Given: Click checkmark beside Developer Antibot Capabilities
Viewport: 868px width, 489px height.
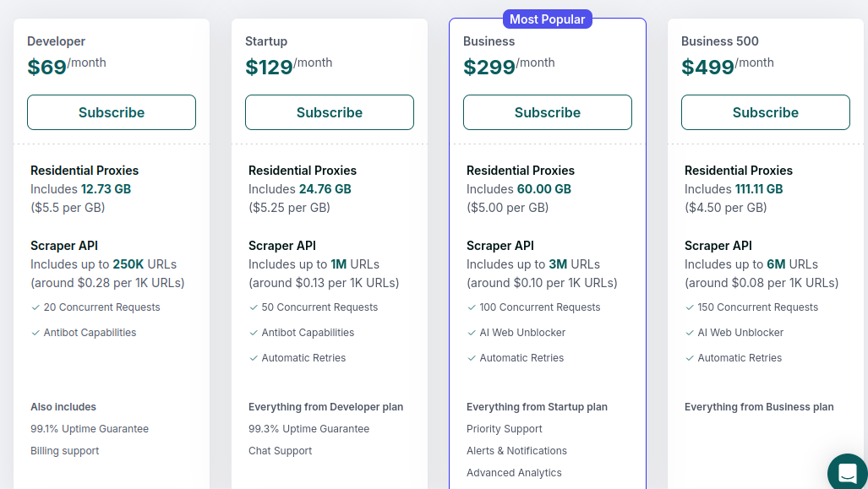Looking at the screenshot, I should point(35,333).
